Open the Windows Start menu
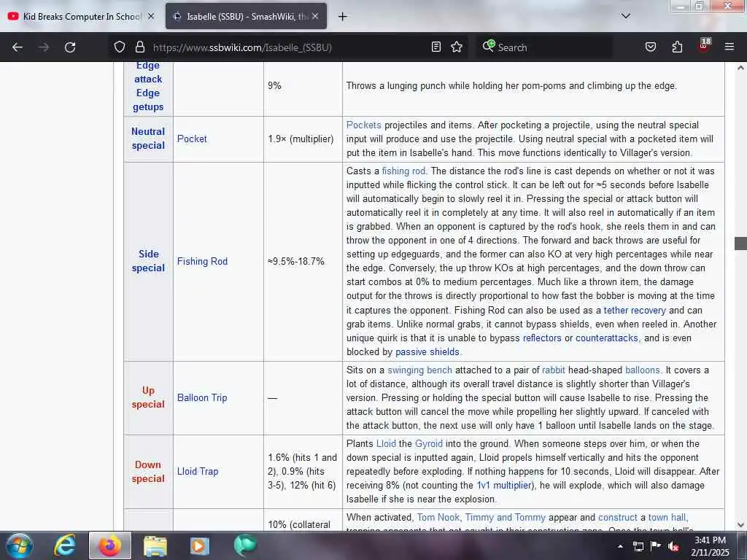The image size is (747, 560). pos(20,545)
